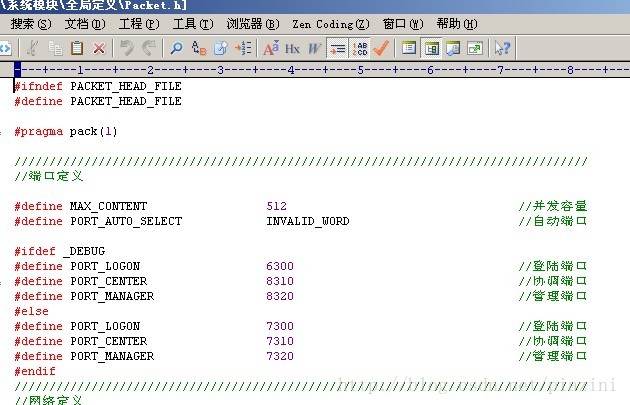Click the '//自动端口' comment
This screenshot has width=630, height=405.
[552, 221]
